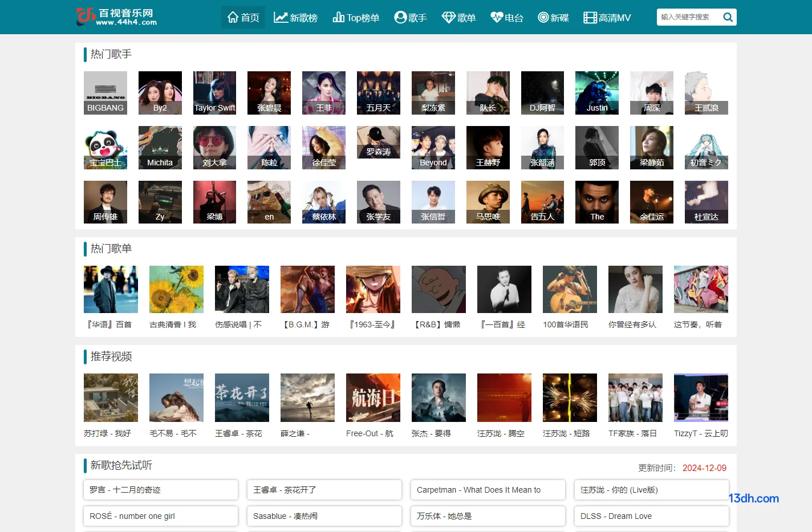Screen dimensions: 812x532
Task: Open the 【R&B】慵懒 playlist cover
Action: point(439,289)
